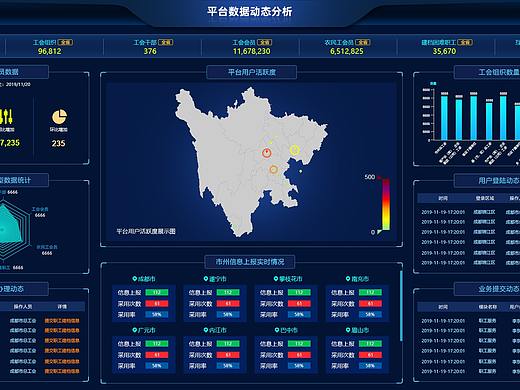Click the value 35,670

click(444, 51)
